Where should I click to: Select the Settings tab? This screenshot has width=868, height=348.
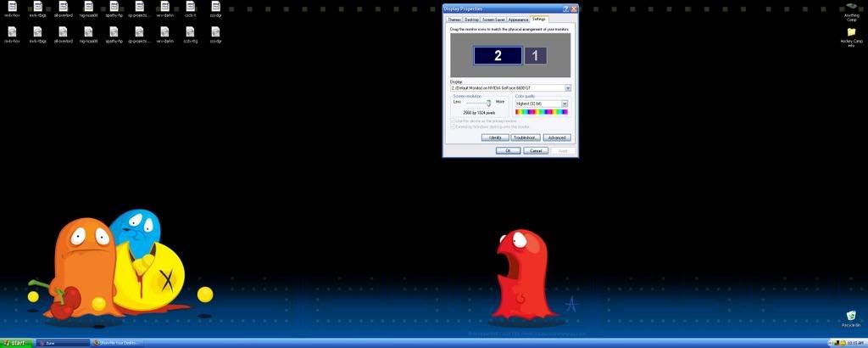538,20
